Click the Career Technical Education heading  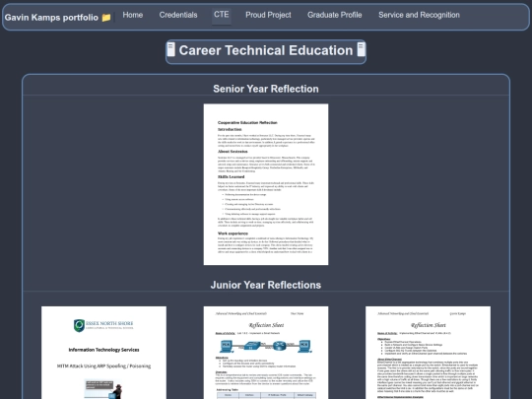pyautogui.click(x=266, y=50)
